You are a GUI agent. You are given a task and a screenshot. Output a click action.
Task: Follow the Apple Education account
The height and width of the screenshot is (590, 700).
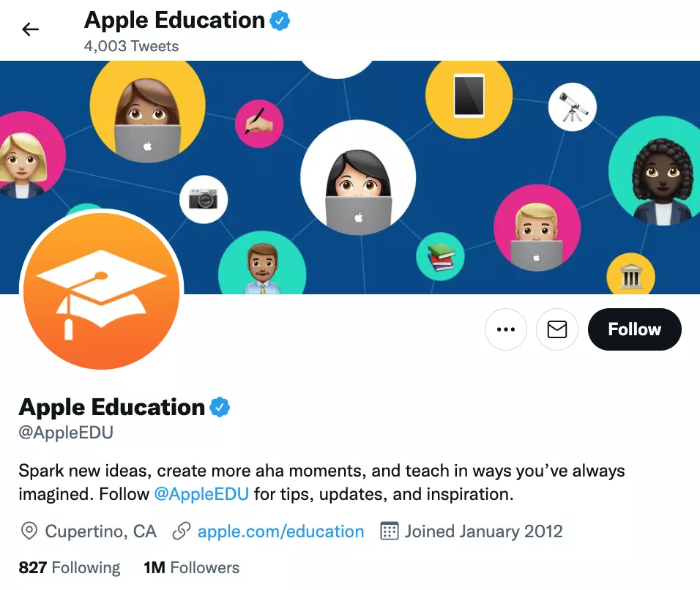click(634, 329)
